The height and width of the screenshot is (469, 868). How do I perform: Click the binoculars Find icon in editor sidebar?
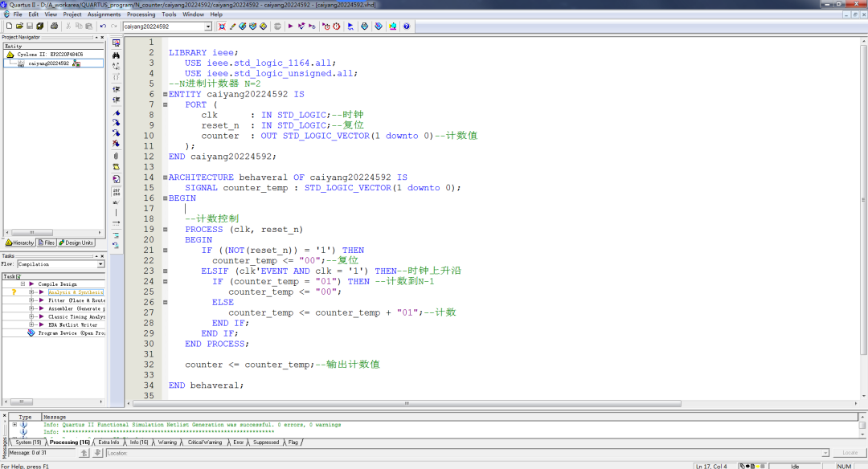pyautogui.click(x=117, y=55)
